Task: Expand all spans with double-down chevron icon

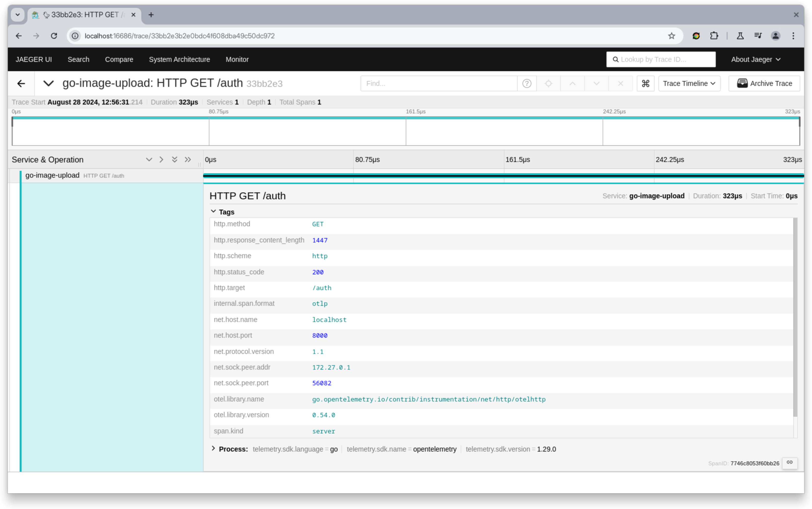Action: [174, 160]
